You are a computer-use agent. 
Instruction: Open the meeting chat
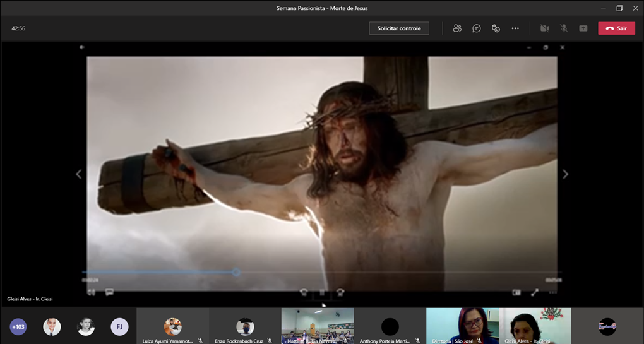pyautogui.click(x=477, y=28)
